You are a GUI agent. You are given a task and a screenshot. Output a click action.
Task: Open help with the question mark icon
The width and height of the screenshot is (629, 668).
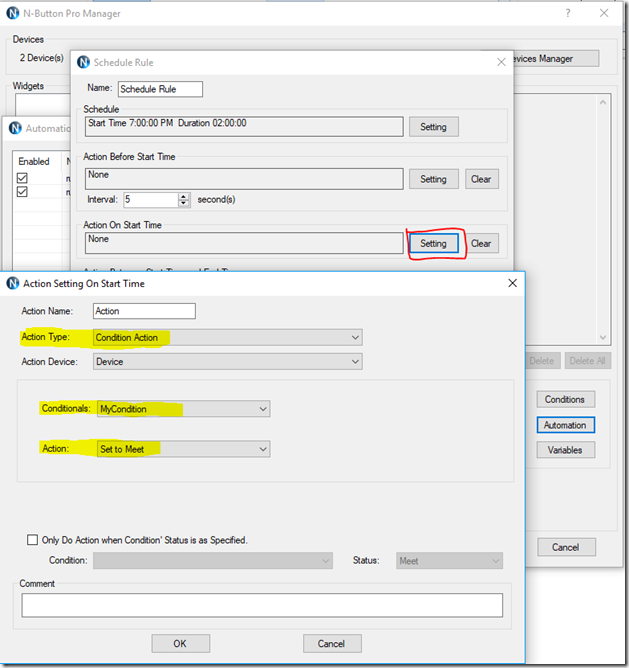[568, 14]
